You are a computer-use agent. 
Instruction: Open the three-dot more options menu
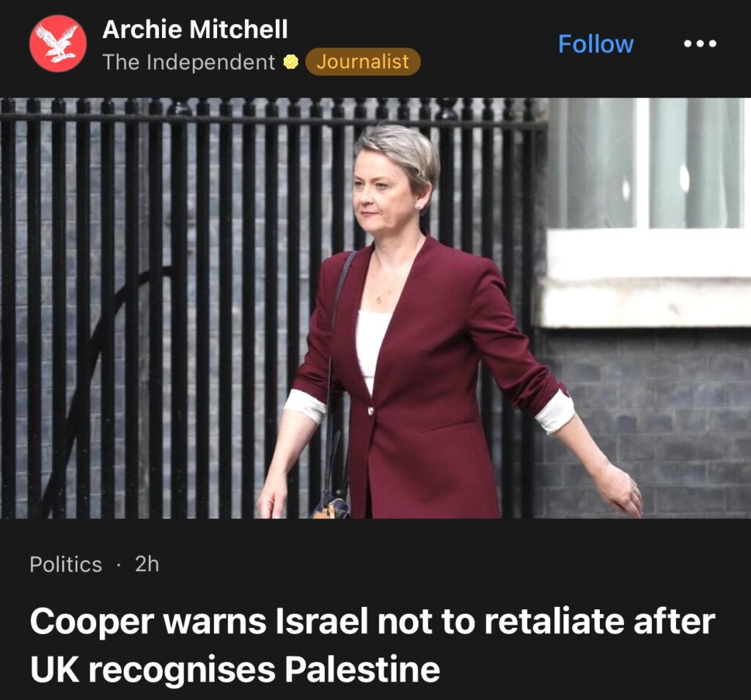click(x=700, y=43)
